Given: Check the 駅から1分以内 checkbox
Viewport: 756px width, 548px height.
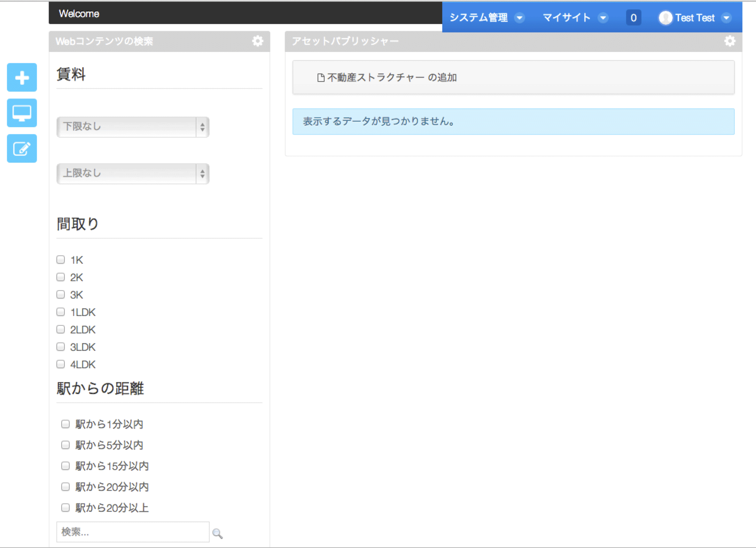Looking at the screenshot, I should click(x=65, y=424).
